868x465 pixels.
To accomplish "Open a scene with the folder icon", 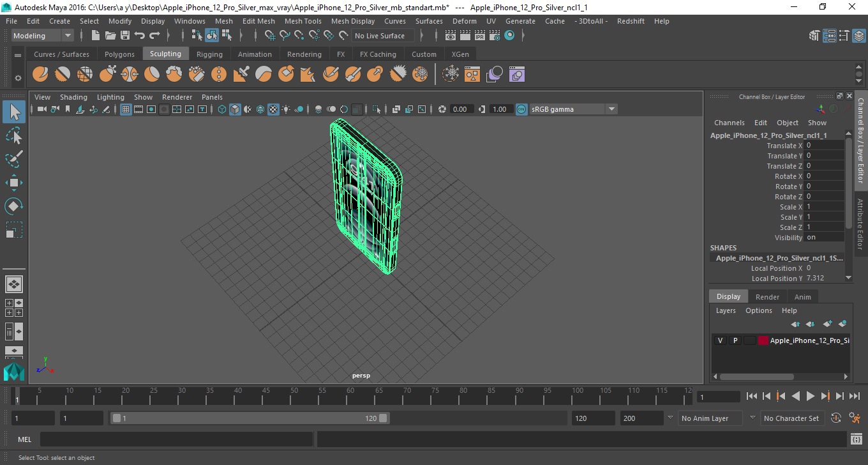I will tap(110, 36).
